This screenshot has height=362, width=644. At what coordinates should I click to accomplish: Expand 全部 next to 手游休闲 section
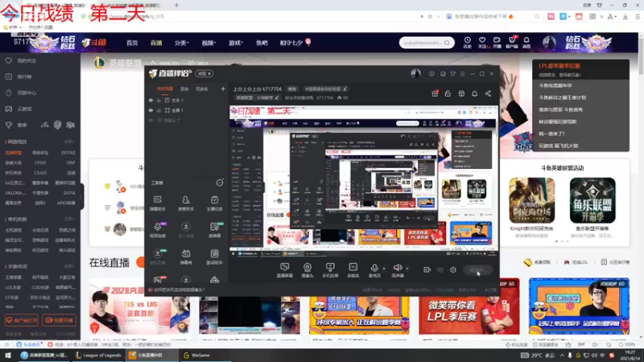[x=69, y=266]
